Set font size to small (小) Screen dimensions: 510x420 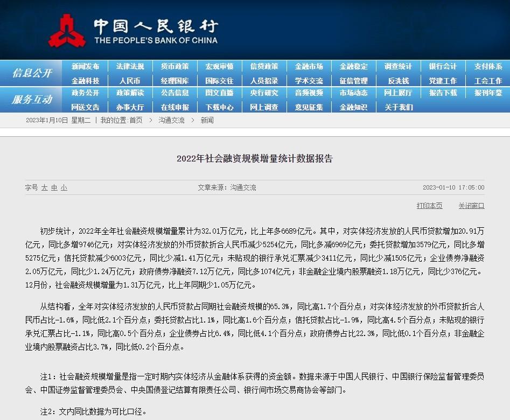coord(64,188)
